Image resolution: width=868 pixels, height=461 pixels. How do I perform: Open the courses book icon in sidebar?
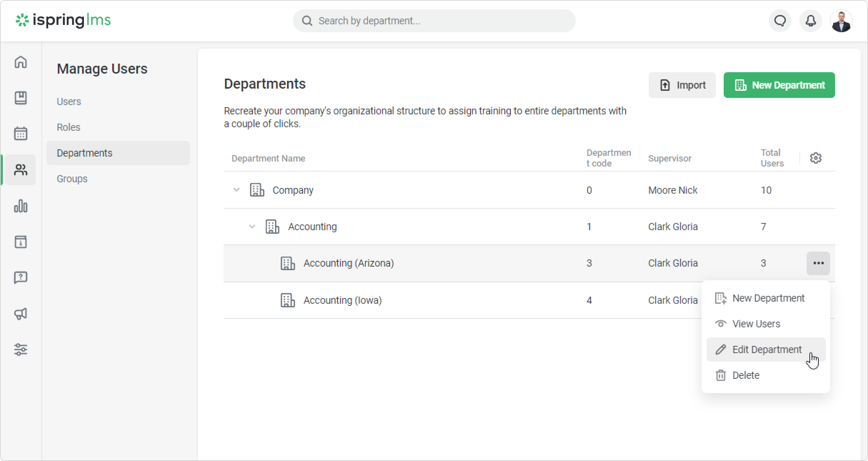click(x=21, y=98)
